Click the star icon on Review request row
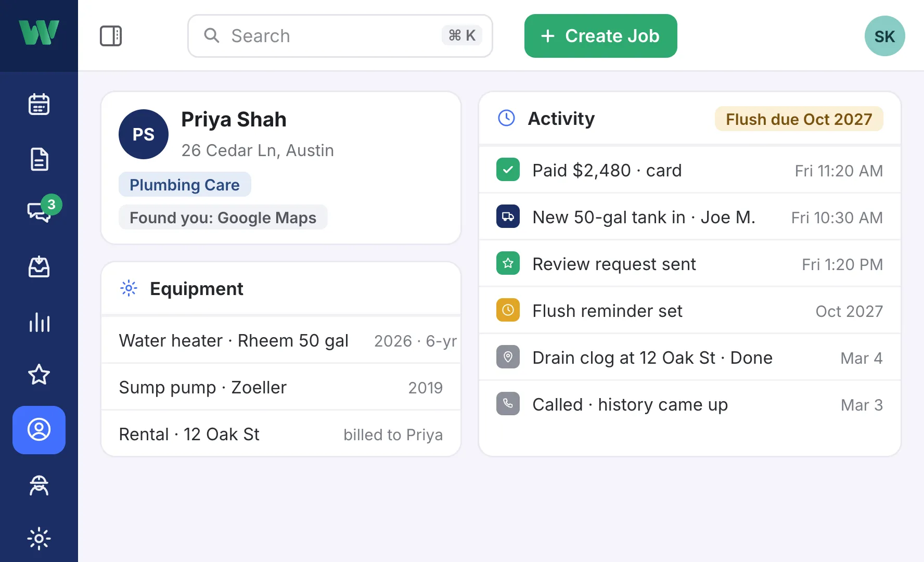Image resolution: width=924 pixels, height=562 pixels. tap(508, 264)
